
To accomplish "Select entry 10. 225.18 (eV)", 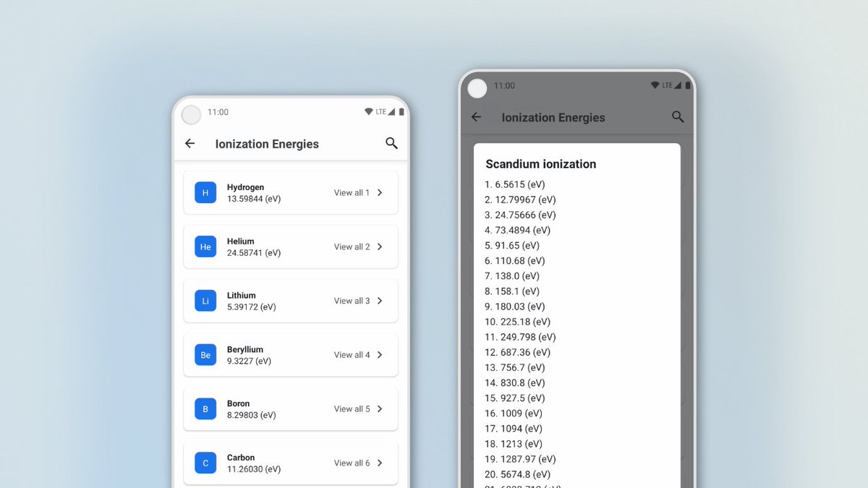I will tap(518, 322).
